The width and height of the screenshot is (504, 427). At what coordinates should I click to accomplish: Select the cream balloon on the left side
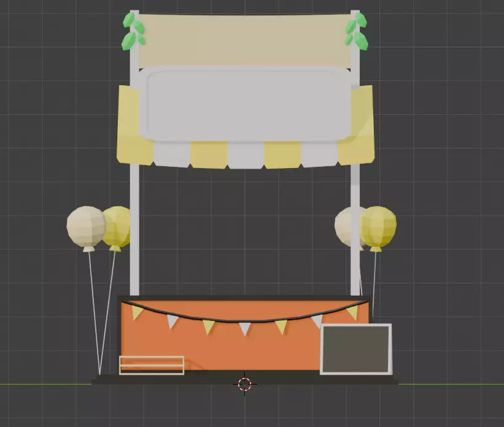click(x=86, y=228)
